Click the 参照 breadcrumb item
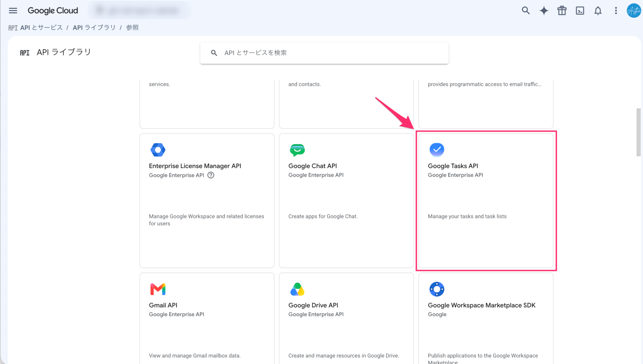The height and width of the screenshot is (364, 643). pyautogui.click(x=132, y=28)
